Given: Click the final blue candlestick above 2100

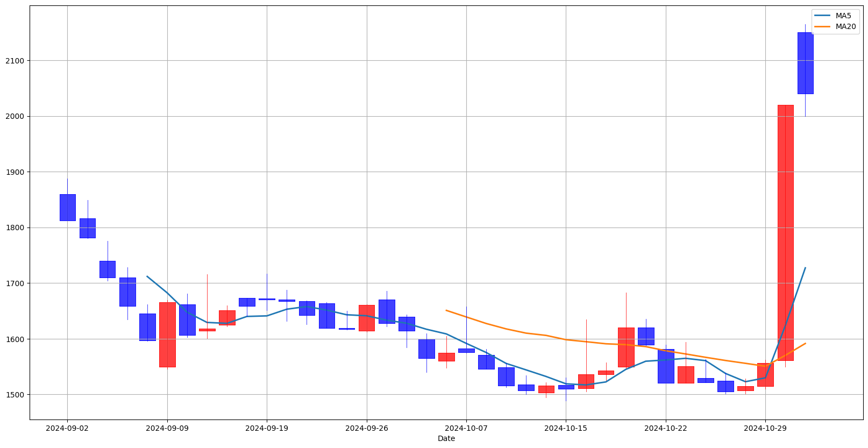Looking at the screenshot, I should tap(805, 63).
